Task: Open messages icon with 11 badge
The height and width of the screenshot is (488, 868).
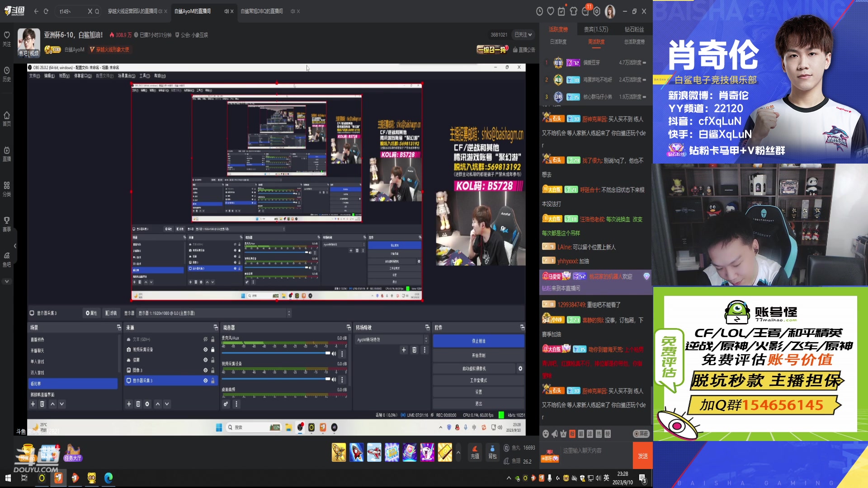Action: point(586,10)
